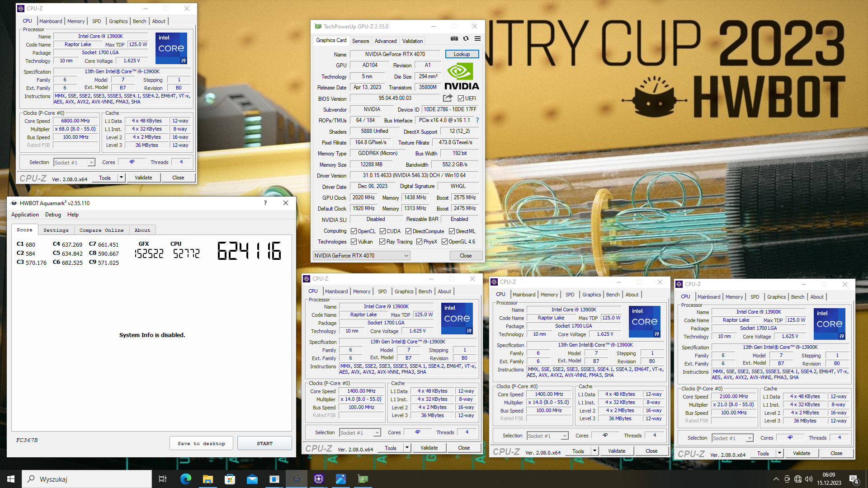Viewport: 868px width, 488px height.
Task: Toggle the DirectCompute checkbox
Action: pyautogui.click(x=408, y=231)
